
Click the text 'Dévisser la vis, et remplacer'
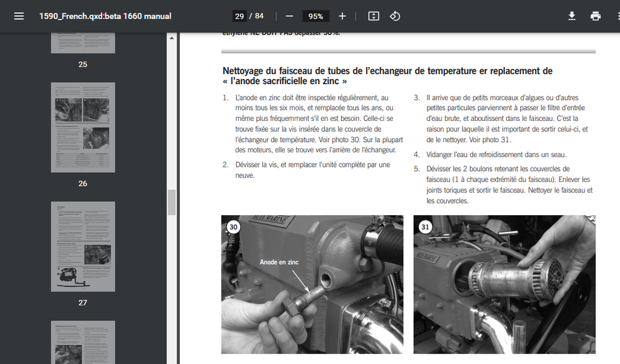280,164
